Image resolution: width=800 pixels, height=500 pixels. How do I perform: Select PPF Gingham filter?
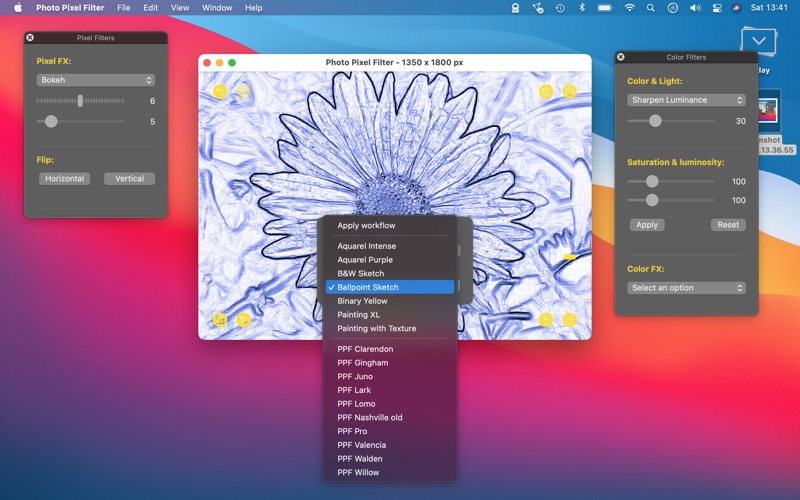point(390,363)
